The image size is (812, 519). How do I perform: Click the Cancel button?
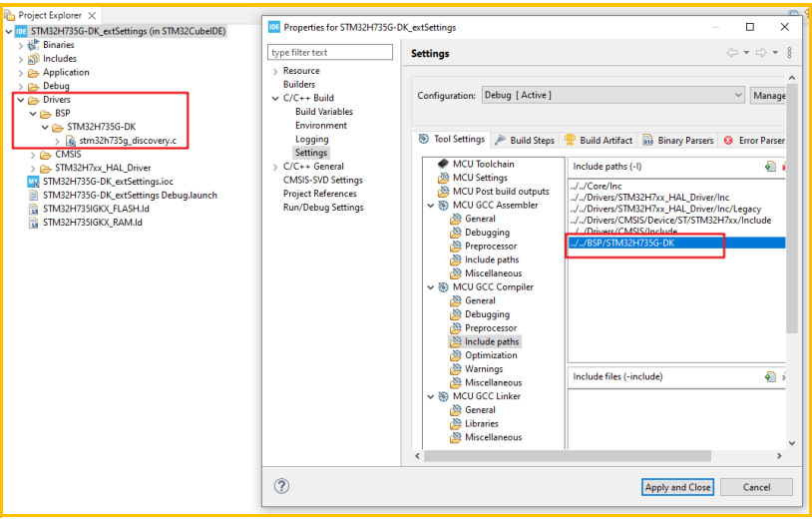(756, 487)
